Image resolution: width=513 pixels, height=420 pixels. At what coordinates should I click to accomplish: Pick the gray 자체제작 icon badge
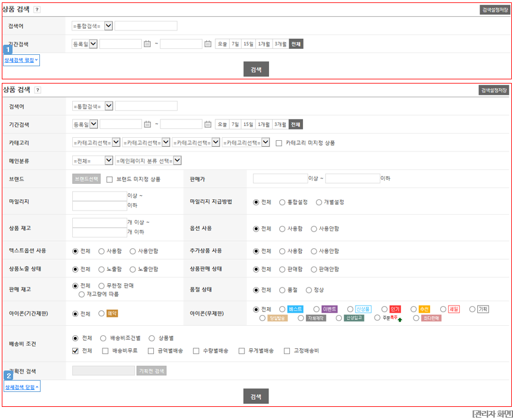click(x=316, y=318)
